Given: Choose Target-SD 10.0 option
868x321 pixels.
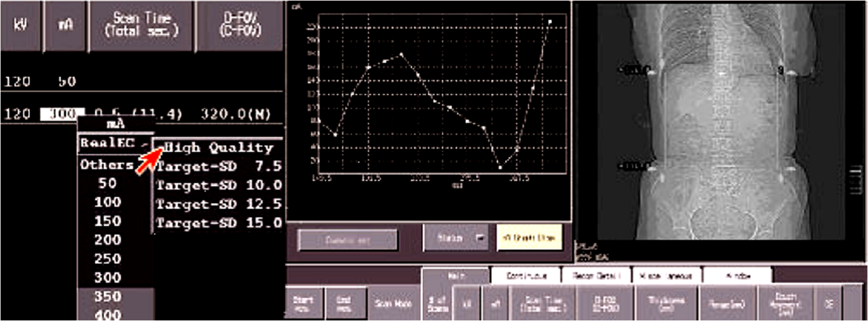Looking at the screenshot, I should [219, 186].
